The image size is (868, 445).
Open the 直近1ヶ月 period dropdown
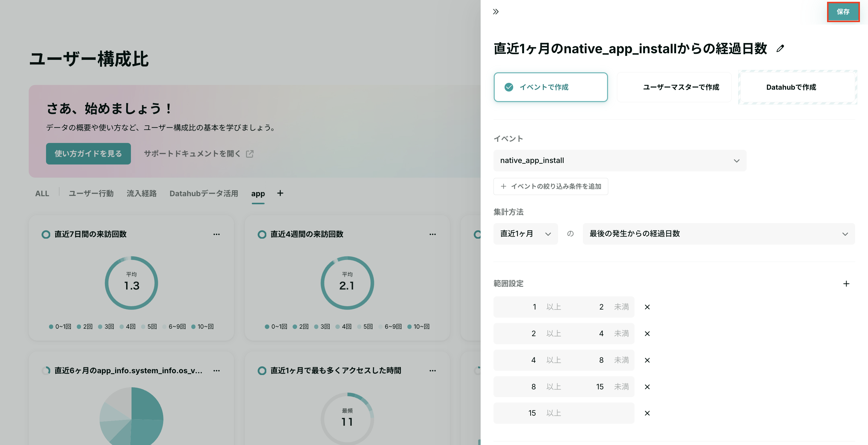tap(525, 234)
